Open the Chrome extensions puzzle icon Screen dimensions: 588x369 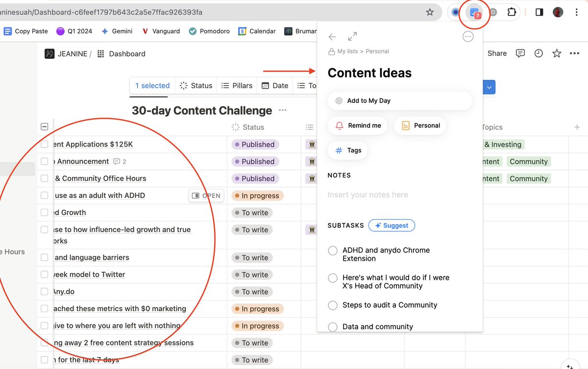512,12
